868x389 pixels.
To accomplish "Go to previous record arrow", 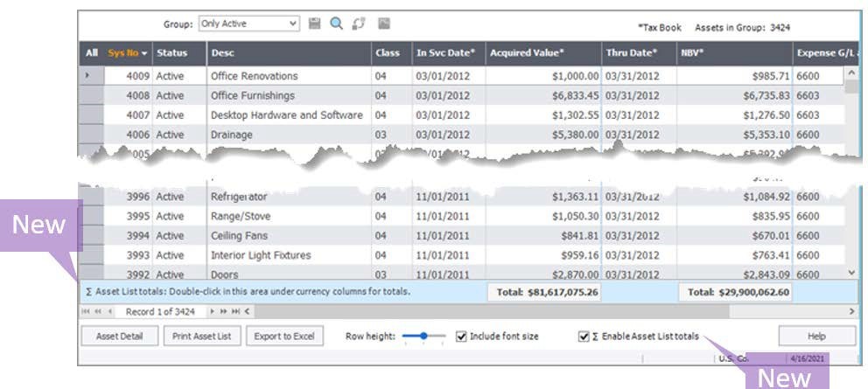I will tap(109, 311).
